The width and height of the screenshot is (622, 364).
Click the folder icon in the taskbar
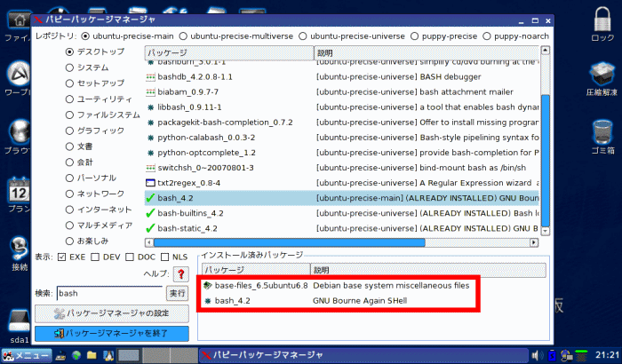pos(92,355)
